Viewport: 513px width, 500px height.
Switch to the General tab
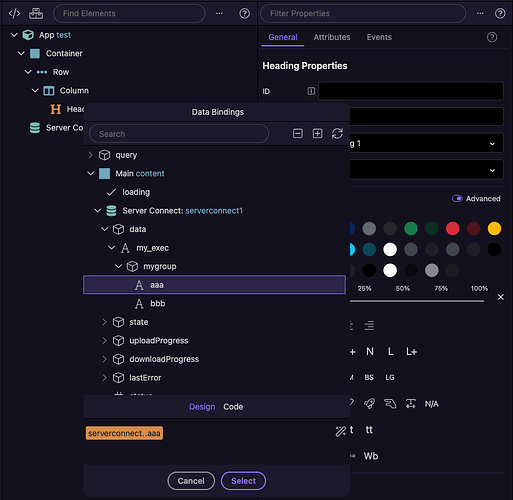pos(283,37)
